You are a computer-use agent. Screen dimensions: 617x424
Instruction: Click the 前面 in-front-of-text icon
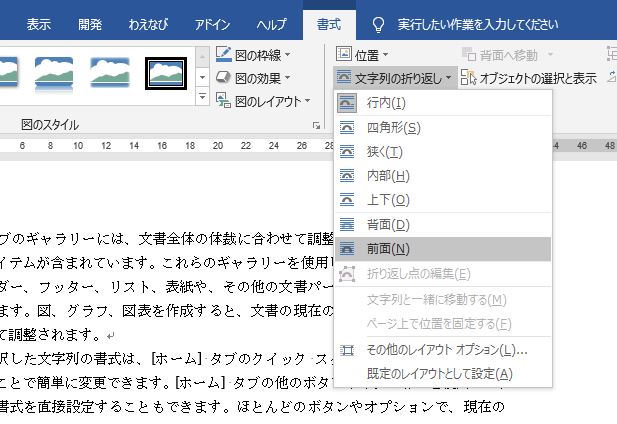[347, 249]
